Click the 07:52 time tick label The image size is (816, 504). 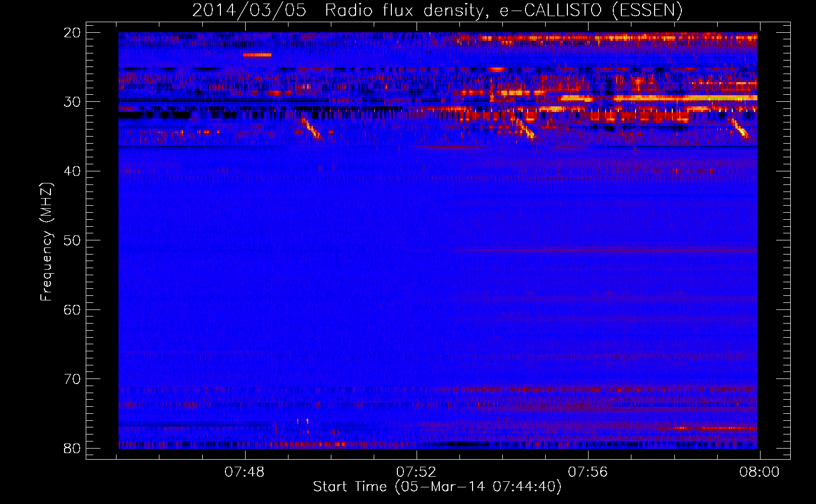point(416,472)
